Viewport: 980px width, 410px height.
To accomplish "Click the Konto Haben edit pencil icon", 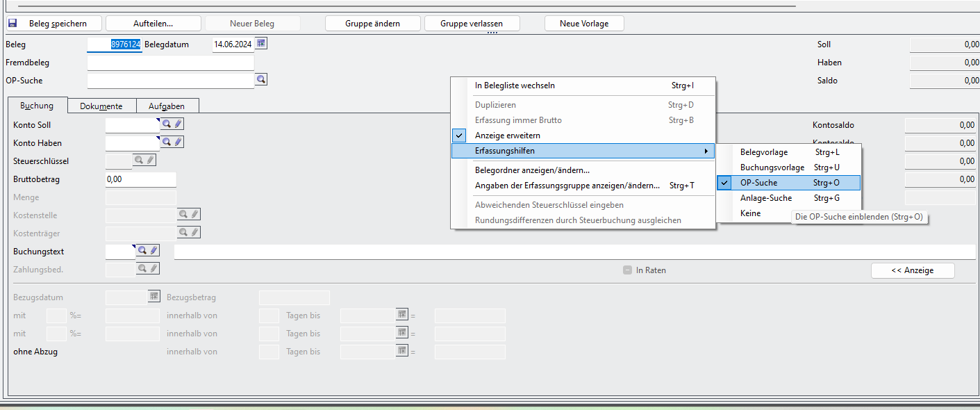I will 178,142.
